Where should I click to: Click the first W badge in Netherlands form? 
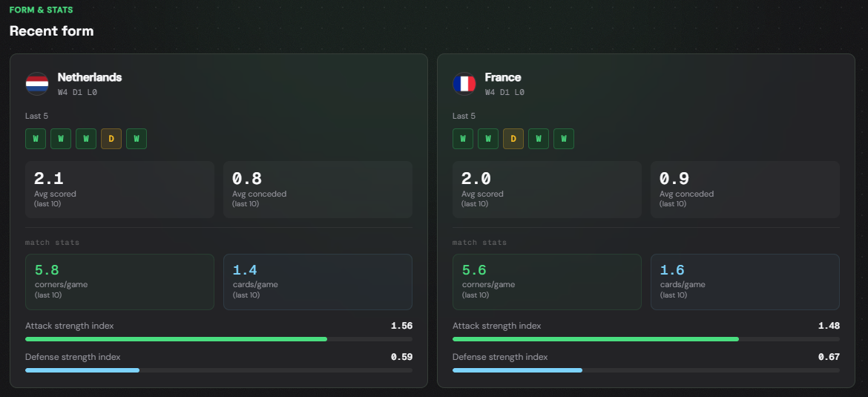click(x=36, y=139)
